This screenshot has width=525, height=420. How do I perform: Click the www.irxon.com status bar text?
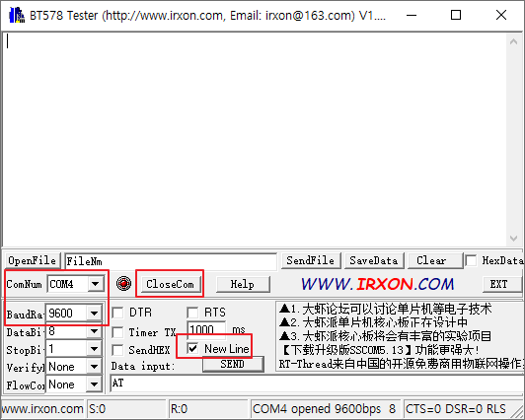pyautogui.click(x=42, y=408)
